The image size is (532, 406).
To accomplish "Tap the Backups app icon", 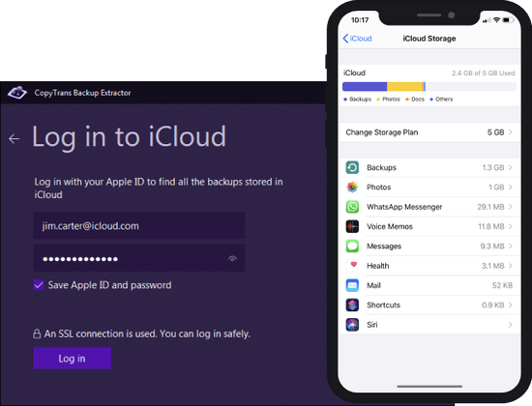I will pyautogui.click(x=352, y=167).
